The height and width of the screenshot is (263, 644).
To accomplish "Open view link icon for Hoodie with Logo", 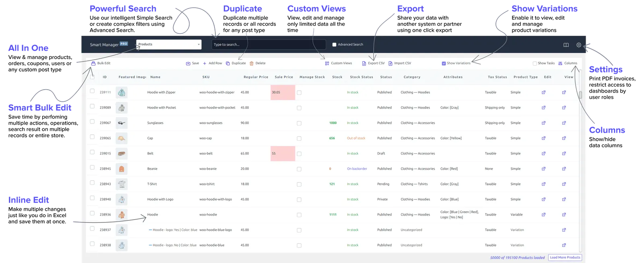I will tap(564, 199).
